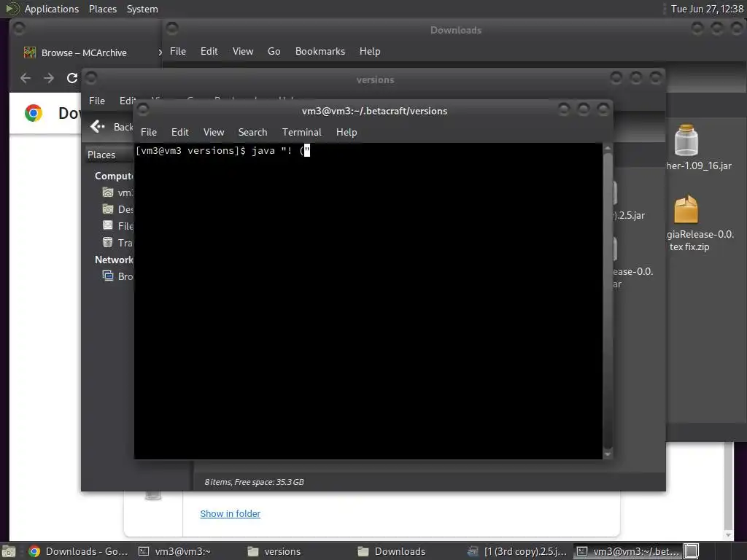Screen dimensions: 747x560
Task: Click the Show in folder link
Action: (x=230, y=513)
